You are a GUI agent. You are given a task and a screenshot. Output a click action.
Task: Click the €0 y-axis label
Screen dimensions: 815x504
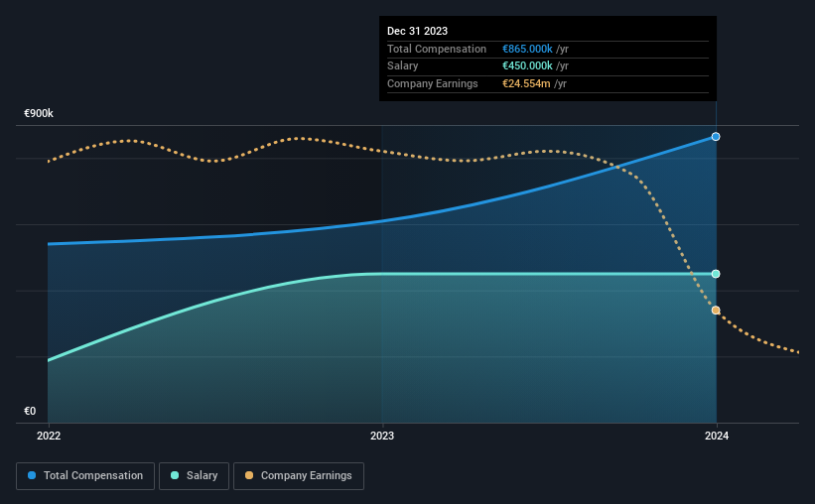(30, 411)
